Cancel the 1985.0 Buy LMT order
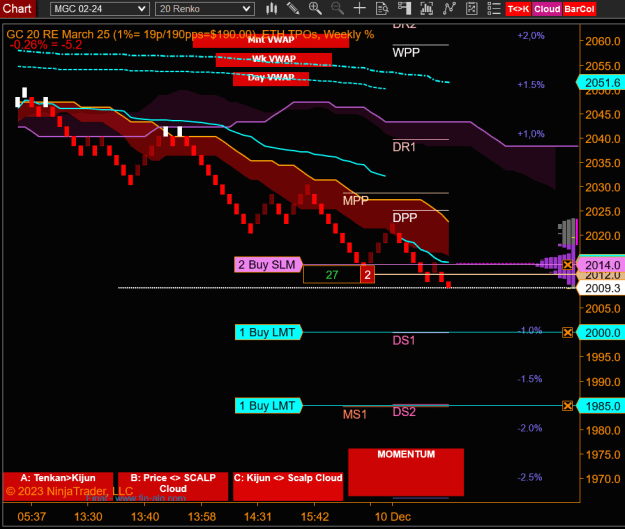This screenshot has height=529, width=625. (x=568, y=406)
